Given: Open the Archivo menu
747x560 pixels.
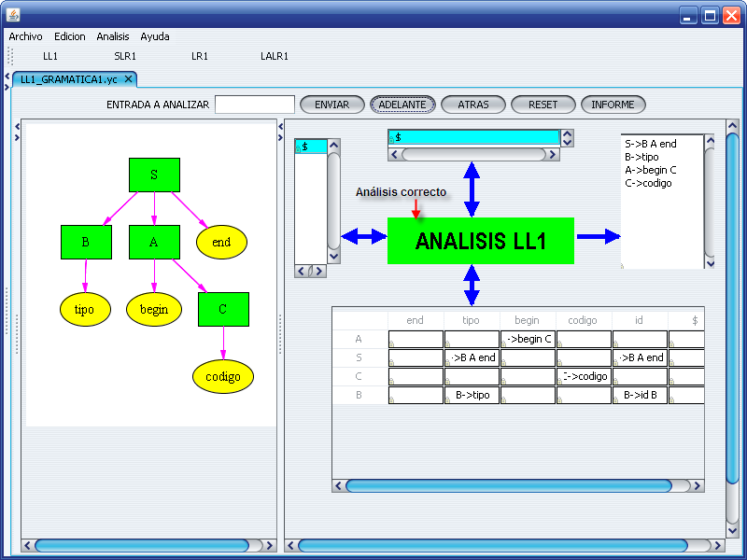Looking at the screenshot, I should pyautogui.click(x=25, y=36).
